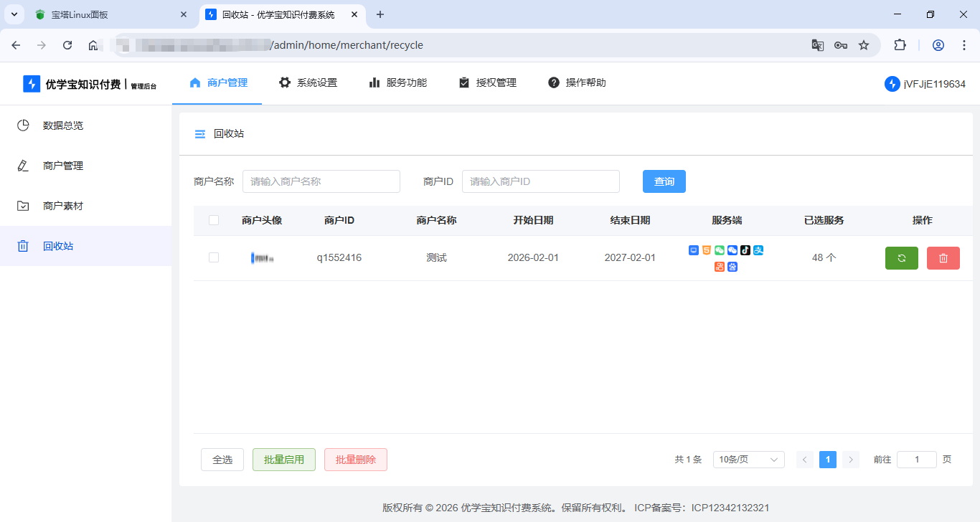Click the 快手 Kuaishou service icon
The height and width of the screenshot is (522, 980).
click(719, 266)
